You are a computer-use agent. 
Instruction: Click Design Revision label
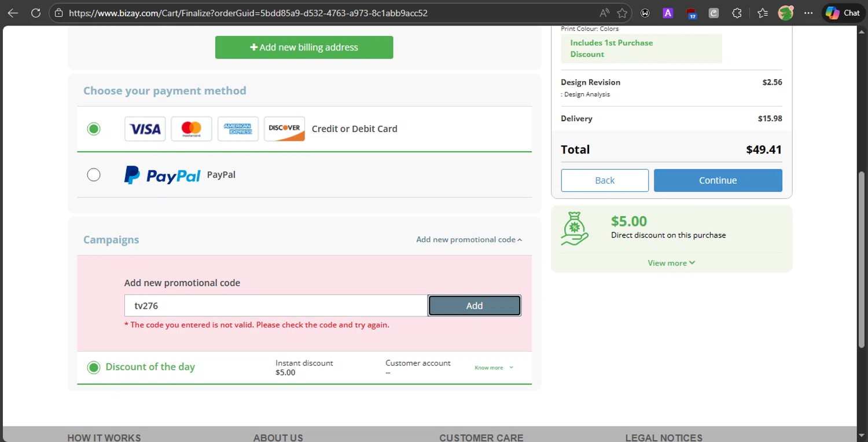point(590,82)
